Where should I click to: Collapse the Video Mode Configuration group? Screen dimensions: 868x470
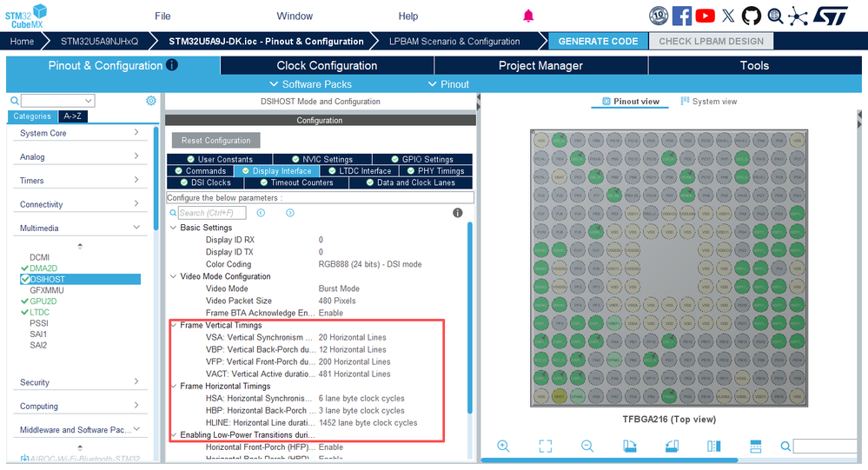(173, 276)
